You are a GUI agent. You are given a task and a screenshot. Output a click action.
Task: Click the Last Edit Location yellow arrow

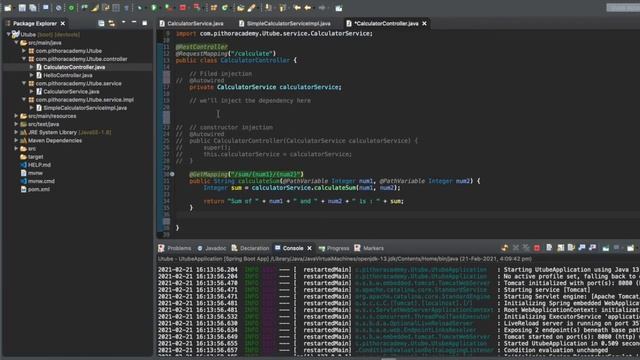coord(297,8)
